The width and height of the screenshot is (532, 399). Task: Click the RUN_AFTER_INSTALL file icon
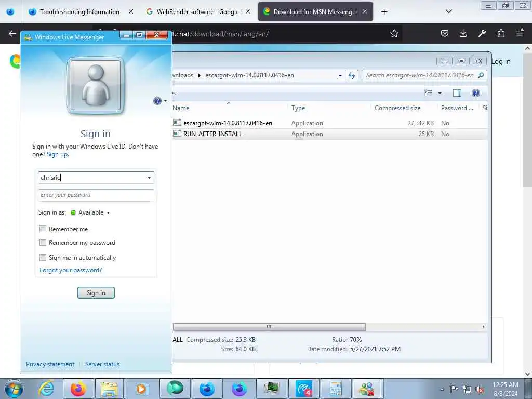pyautogui.click(x=177, y=134)
